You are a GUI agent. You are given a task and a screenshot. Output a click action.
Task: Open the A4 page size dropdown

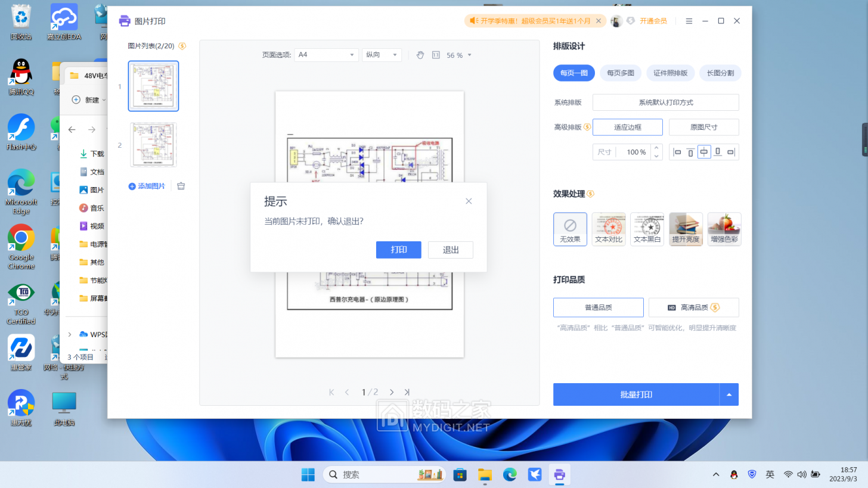(x=326, y=55)
